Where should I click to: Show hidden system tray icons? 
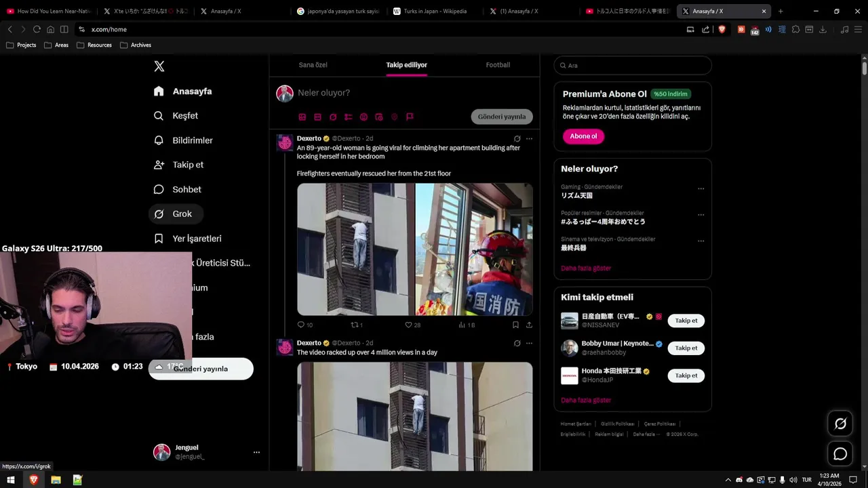(728, 480)
